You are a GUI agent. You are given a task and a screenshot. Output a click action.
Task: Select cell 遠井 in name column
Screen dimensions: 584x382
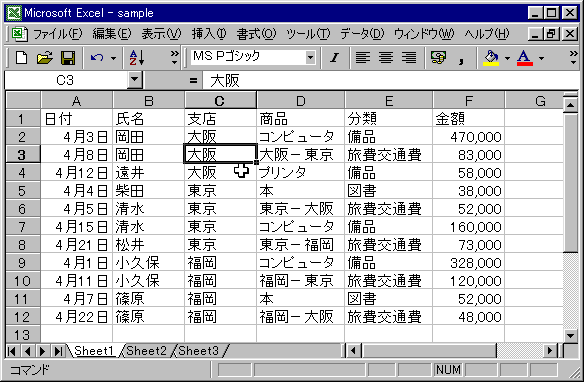[149, 173]
